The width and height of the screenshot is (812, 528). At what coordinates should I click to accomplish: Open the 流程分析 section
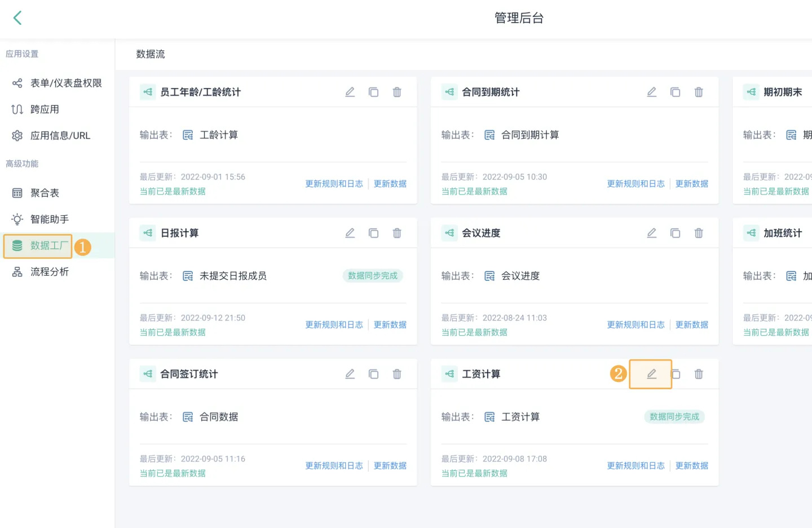[57, 272]
